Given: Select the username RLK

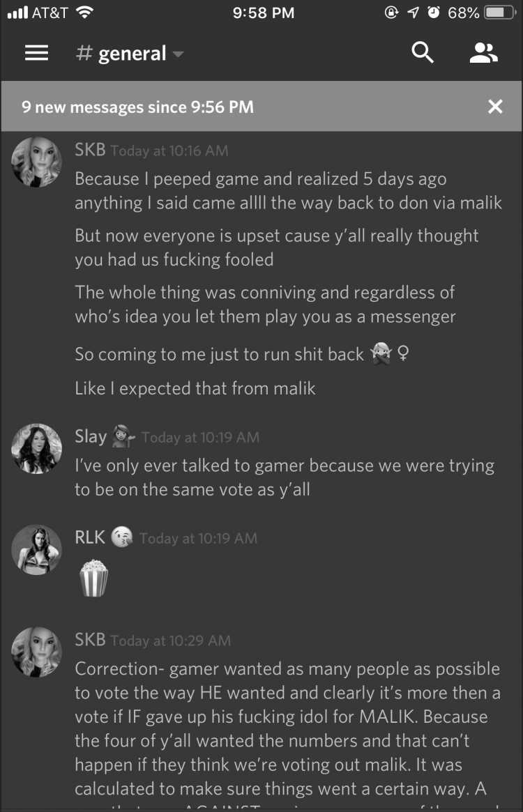Looking at the screenshot, I should (90, 537).
